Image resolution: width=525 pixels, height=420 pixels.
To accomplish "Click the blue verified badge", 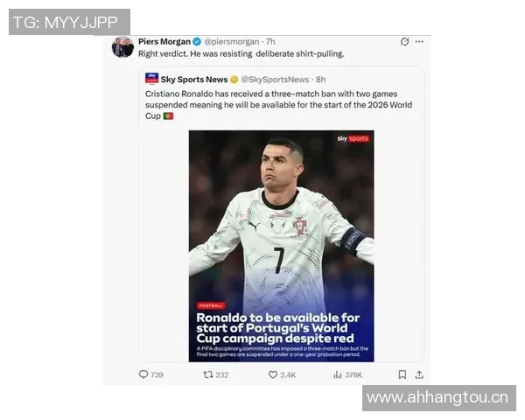I will click(197, 41).
